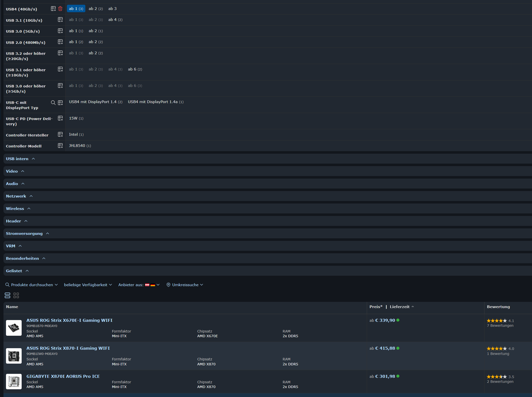Deselect active USB4 'ab 1' filter
532x397 pixels.
pyautogui.click(x=76, y=9)
